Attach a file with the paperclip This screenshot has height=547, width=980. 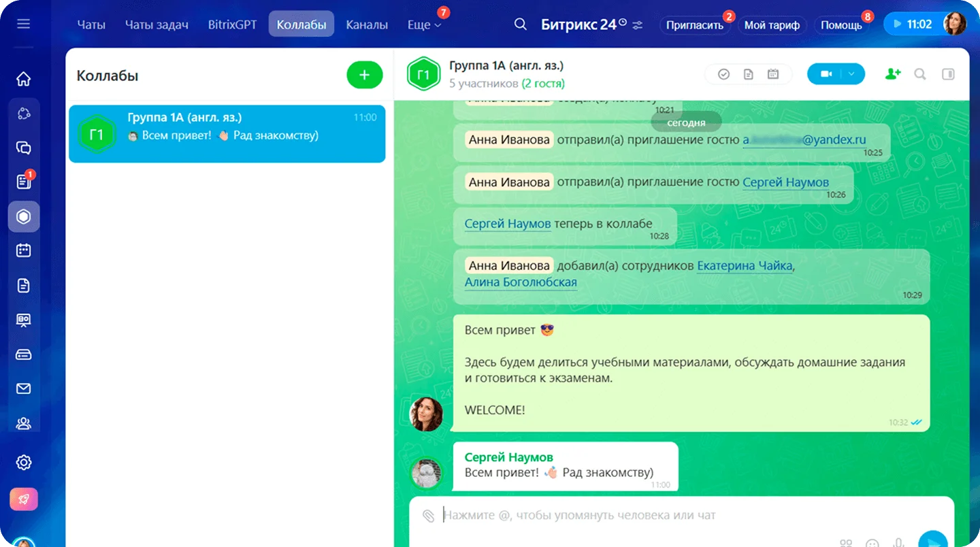click(428, 516)
